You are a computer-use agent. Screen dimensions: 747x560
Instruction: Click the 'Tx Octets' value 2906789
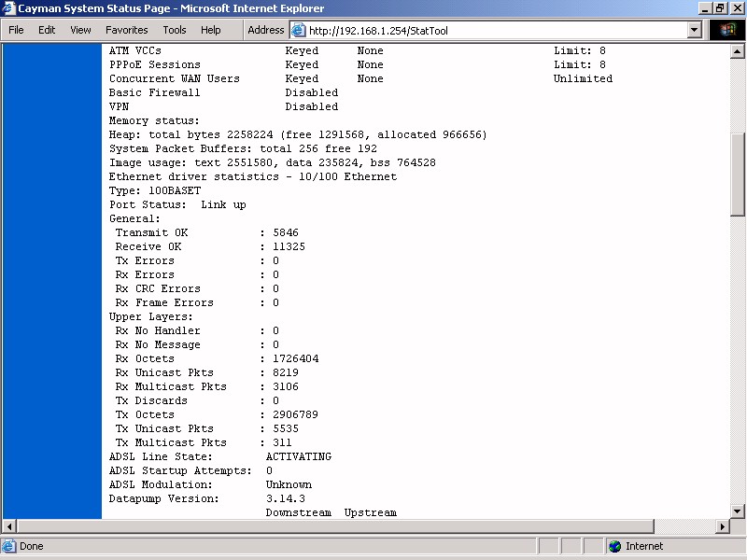pos(295,414)
